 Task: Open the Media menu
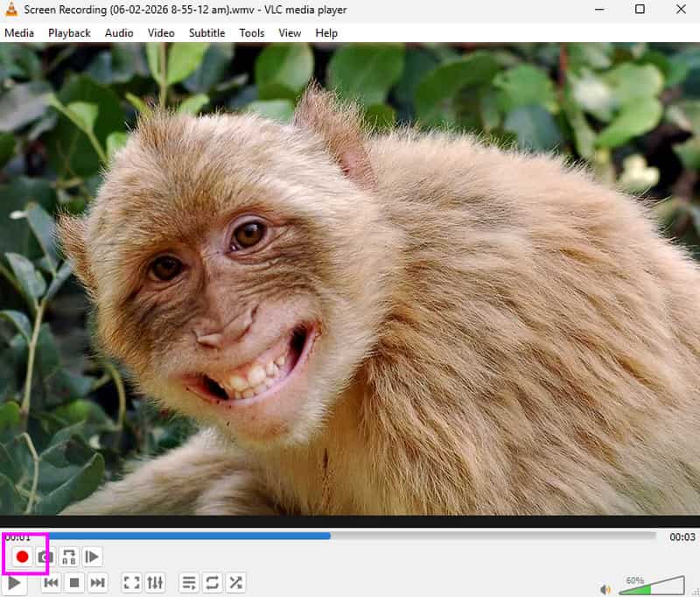19,33
